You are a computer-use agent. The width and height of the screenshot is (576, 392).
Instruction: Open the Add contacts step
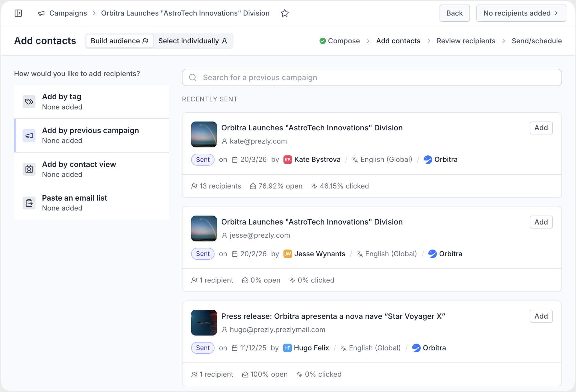(398, 41)
